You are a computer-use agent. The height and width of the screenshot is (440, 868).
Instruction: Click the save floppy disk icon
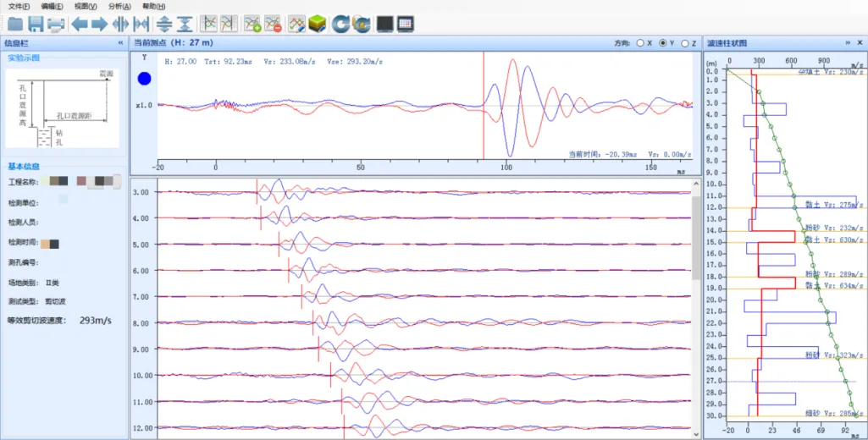[x=36, y=24]
